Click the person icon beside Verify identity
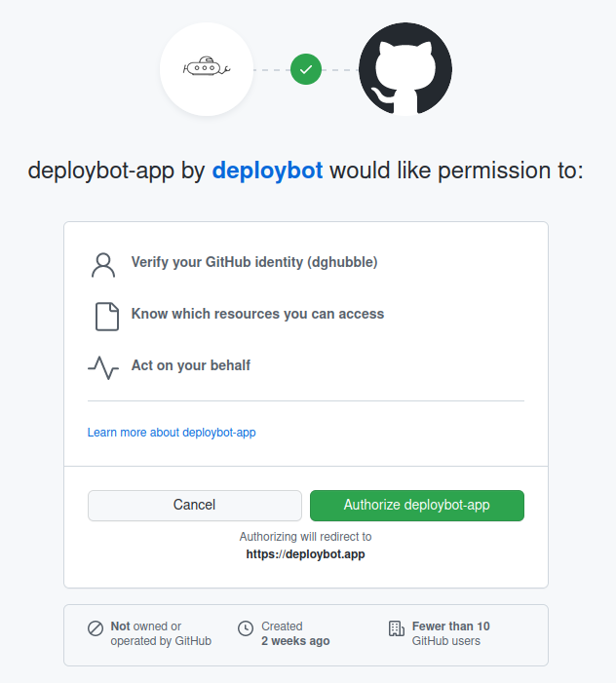The height and width of the screenshot is (683, 616). point(103,265)
